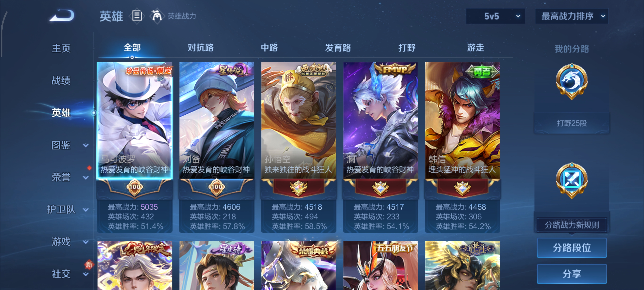Open the 英雄战力 hero power icon
Viewport: 644px width, 290px height.
click(157, 16)
